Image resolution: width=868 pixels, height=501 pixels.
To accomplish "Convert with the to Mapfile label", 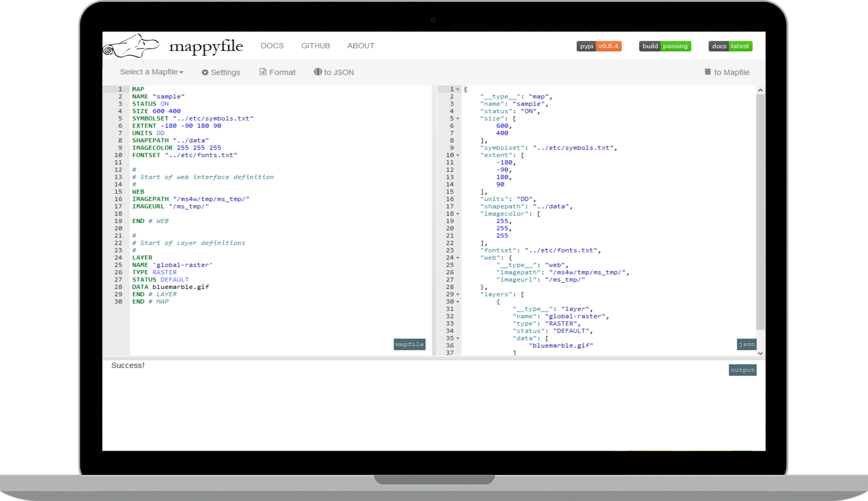I will point(732,72).
